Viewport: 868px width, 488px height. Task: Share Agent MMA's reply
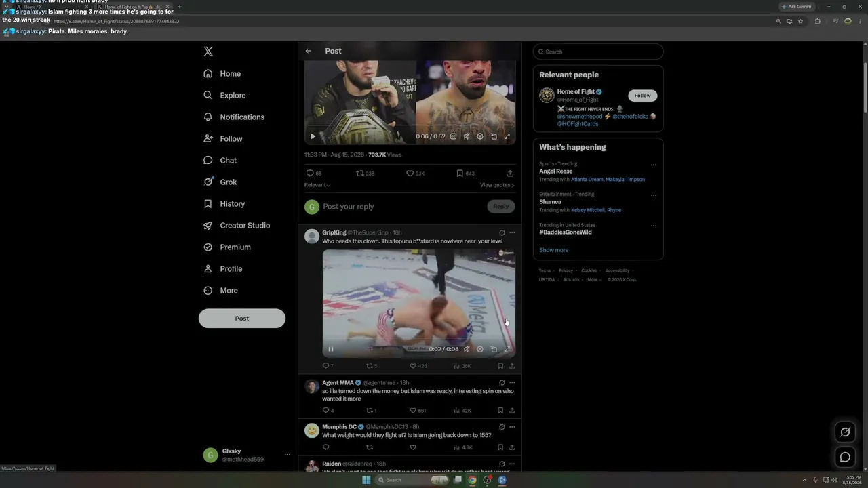pos(512,410)
